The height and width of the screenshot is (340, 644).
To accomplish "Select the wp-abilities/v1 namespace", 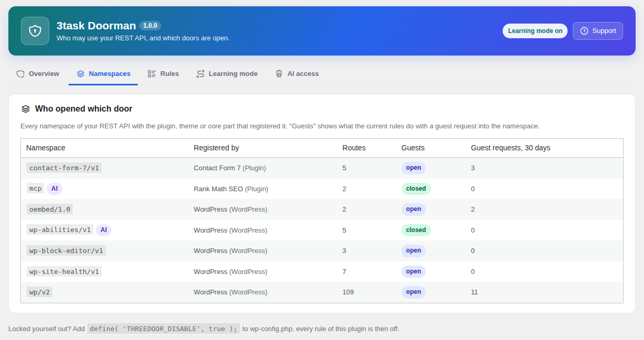I will [x=60, y=230].
